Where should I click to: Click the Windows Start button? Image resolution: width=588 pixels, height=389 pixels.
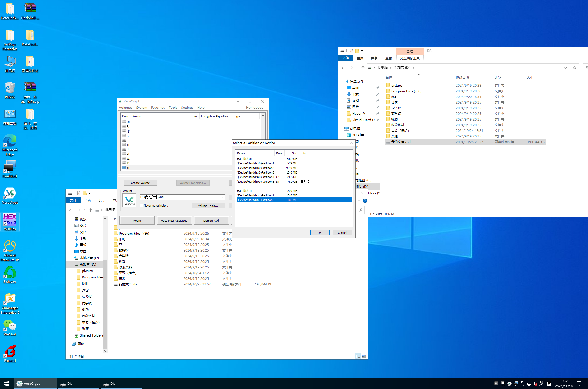7,383
